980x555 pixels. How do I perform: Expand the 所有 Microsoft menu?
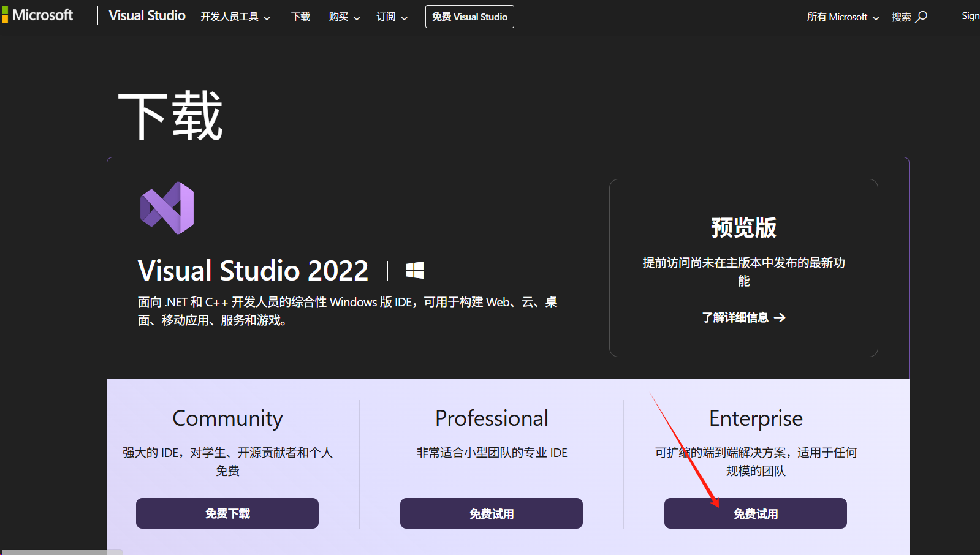click(843, 17)
